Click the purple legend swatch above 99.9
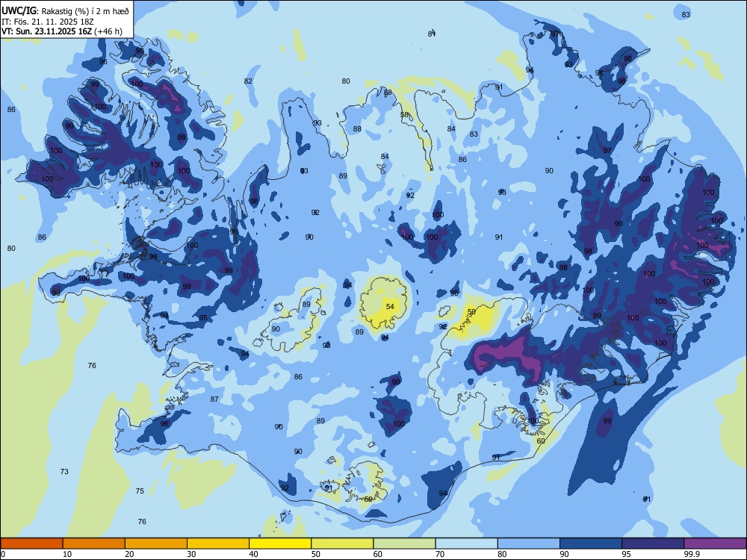The height and width of the screenshot is (560, 747). click(x=716, y=544)
